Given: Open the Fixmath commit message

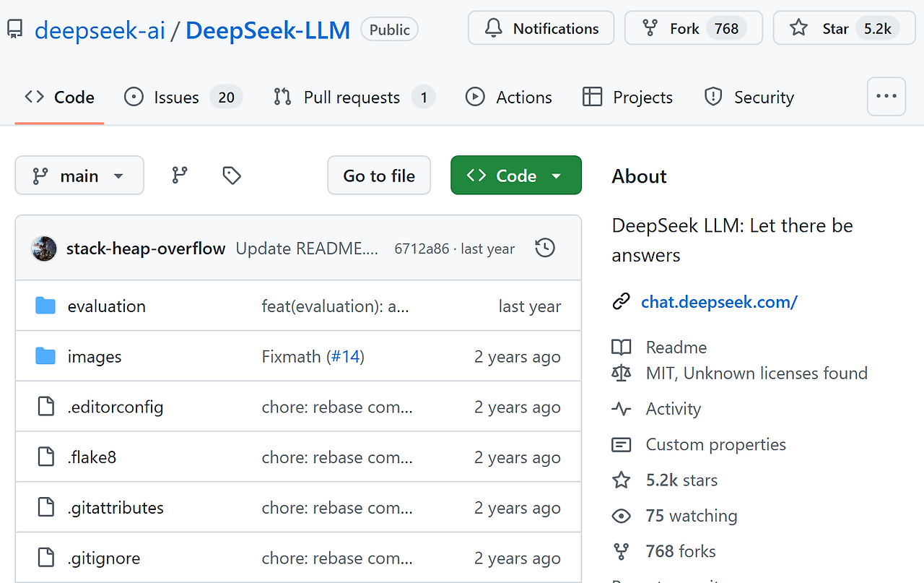Looking at the screenshot, I should 291,357.
